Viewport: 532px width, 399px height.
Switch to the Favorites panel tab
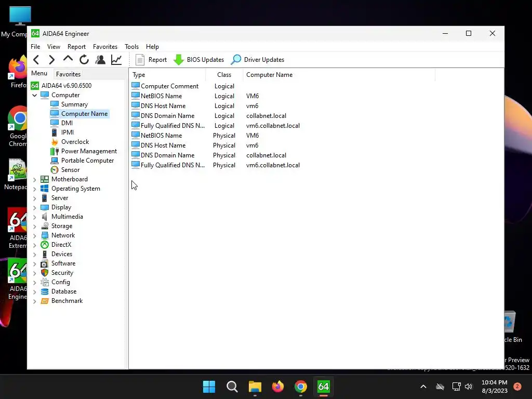click(x=68, y=74)
